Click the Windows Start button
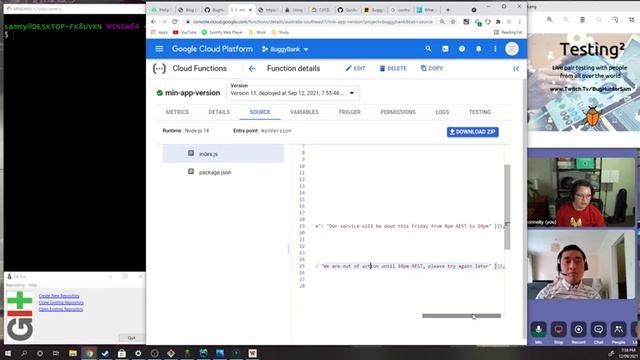 (x=7, y=353)
